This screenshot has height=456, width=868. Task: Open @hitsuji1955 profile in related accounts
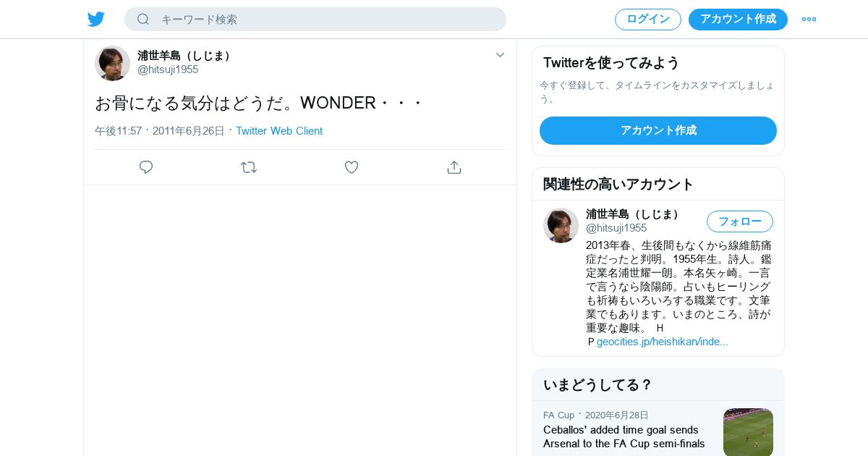coord(616,228)
